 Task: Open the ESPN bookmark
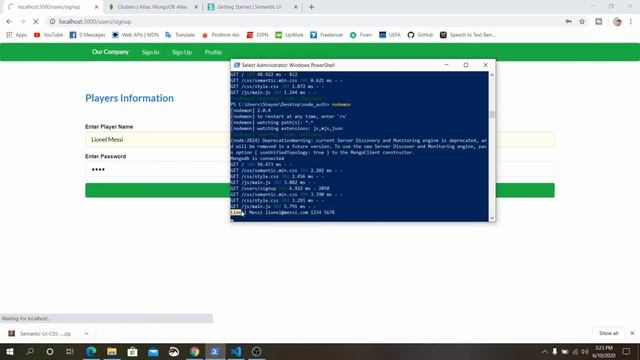pyautogui.click(x=258, y=35)
